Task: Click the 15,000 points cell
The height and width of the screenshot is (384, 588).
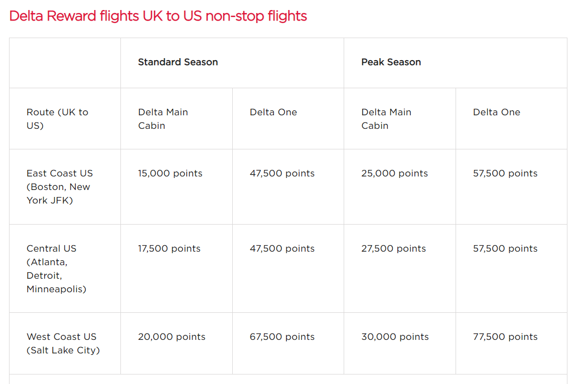Action: point(170,173)
